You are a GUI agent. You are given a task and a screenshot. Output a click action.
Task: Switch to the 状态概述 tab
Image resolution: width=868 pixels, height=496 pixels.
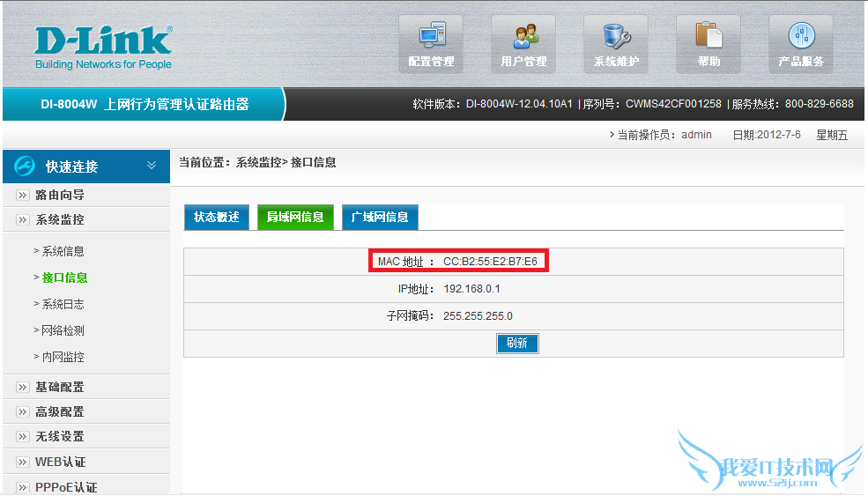217,217
